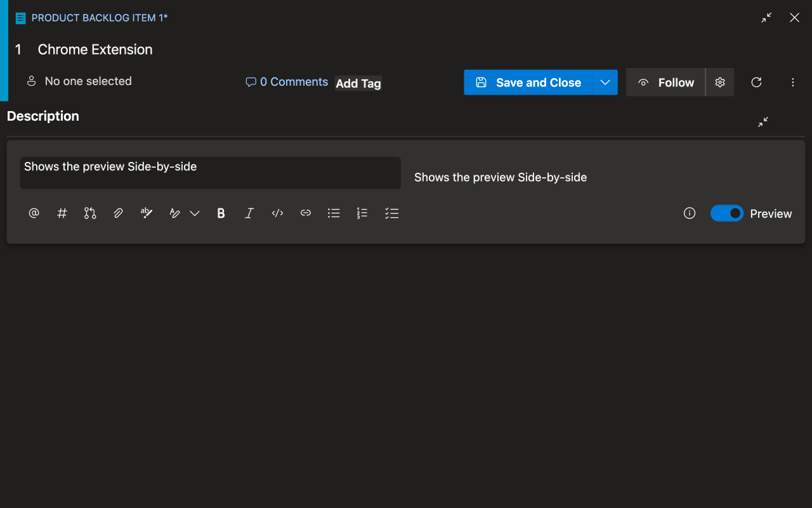The height and width of the screenshot is (508, 812).
Task: Apply italic formatting
Action: point(249,213)
